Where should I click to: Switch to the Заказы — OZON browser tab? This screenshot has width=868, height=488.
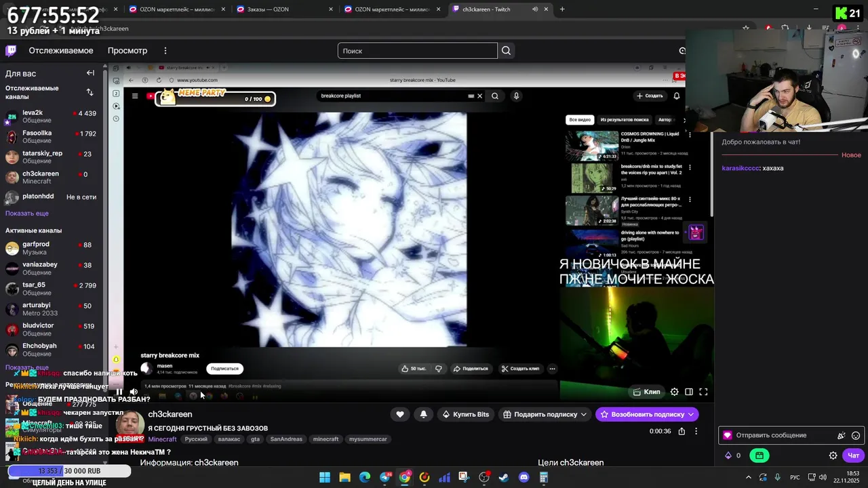[x=285, y=9]
